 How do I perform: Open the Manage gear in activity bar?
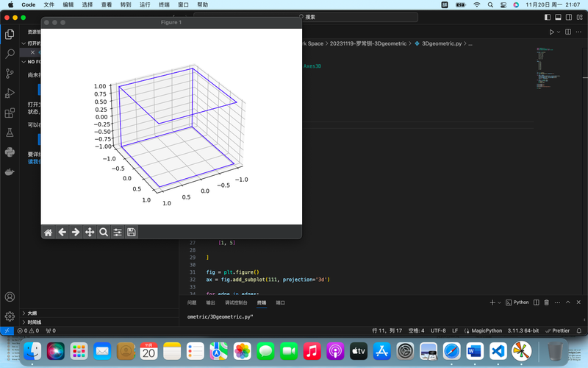(10, 316)
